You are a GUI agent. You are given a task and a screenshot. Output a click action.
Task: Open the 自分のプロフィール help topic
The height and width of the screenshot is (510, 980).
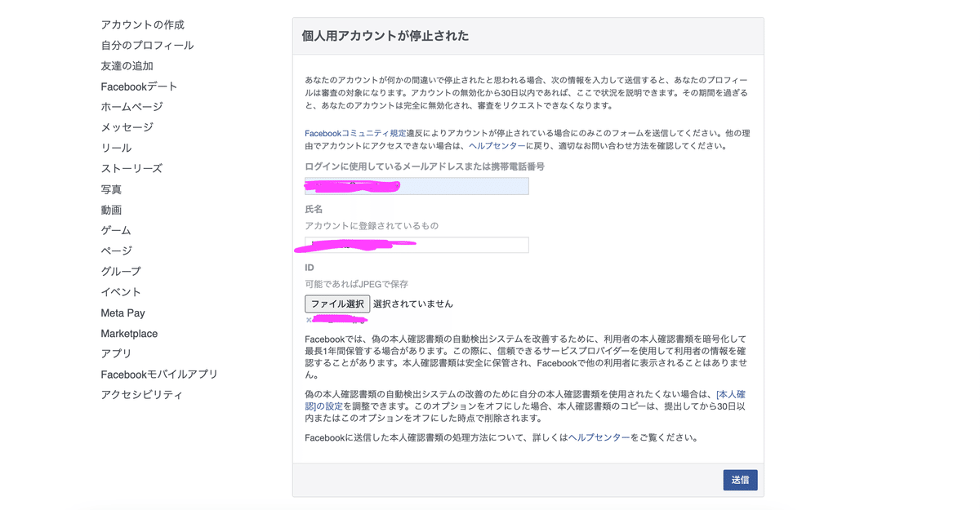click(147, 45)
